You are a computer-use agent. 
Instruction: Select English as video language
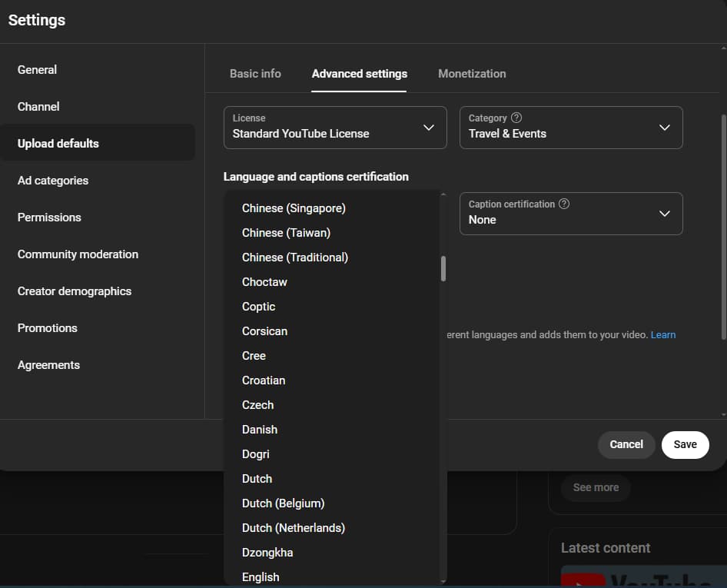pos(332,577)
